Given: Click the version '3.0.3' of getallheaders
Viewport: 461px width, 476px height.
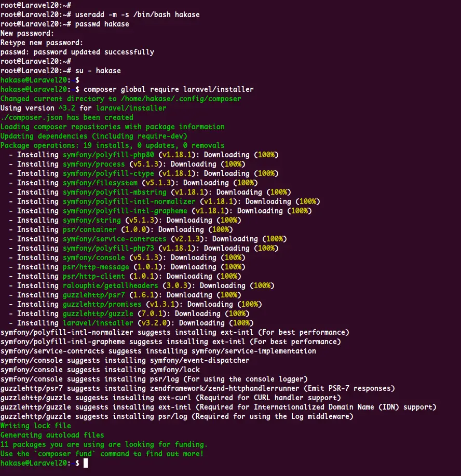Looking at the screenshot, I should (177, 285).
